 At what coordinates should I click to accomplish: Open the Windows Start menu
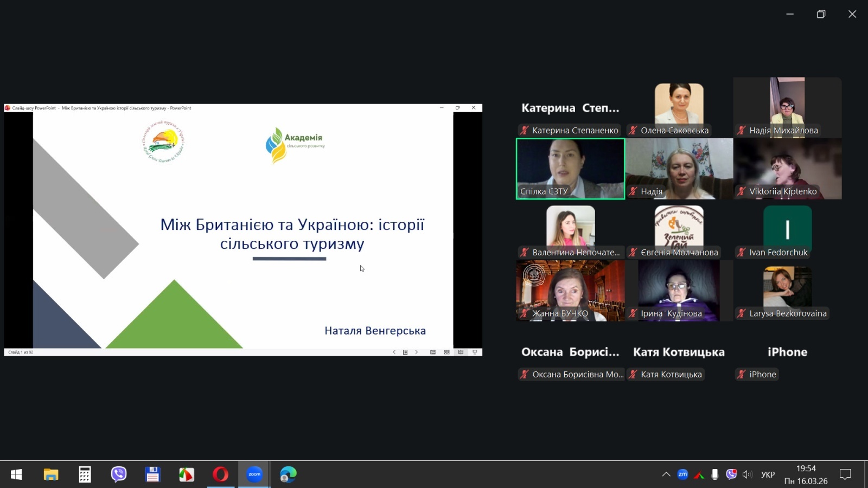tap(16, 474)
